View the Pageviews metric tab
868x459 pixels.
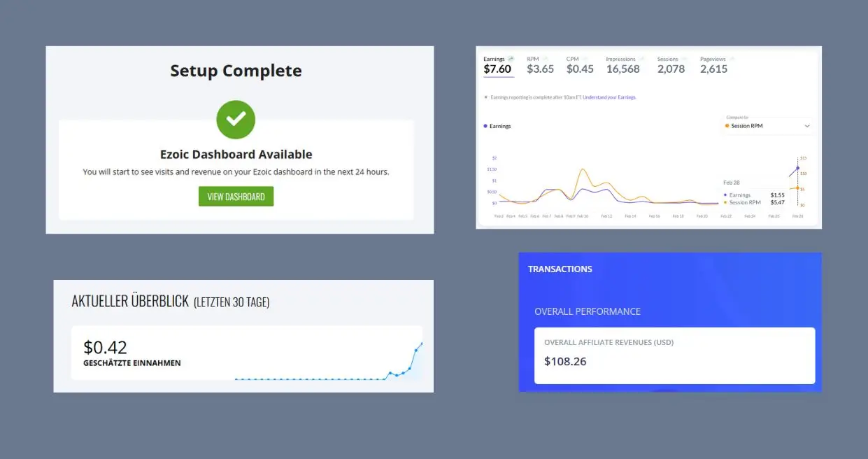coord(714,66)
